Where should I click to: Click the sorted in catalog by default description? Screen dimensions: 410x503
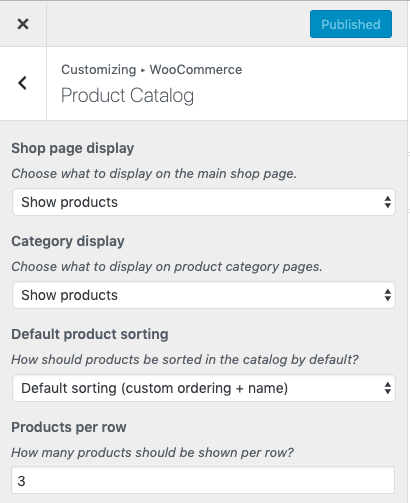click(185, 360)
